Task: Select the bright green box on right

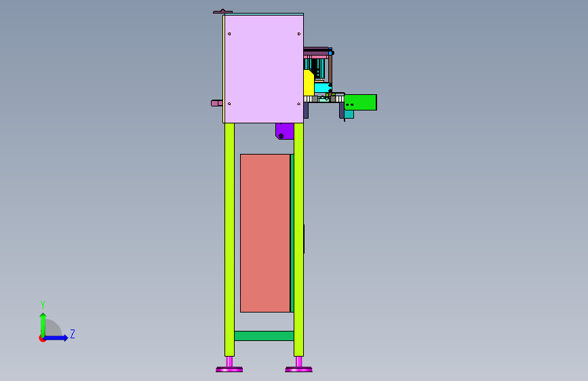Action: pos(360,102)
